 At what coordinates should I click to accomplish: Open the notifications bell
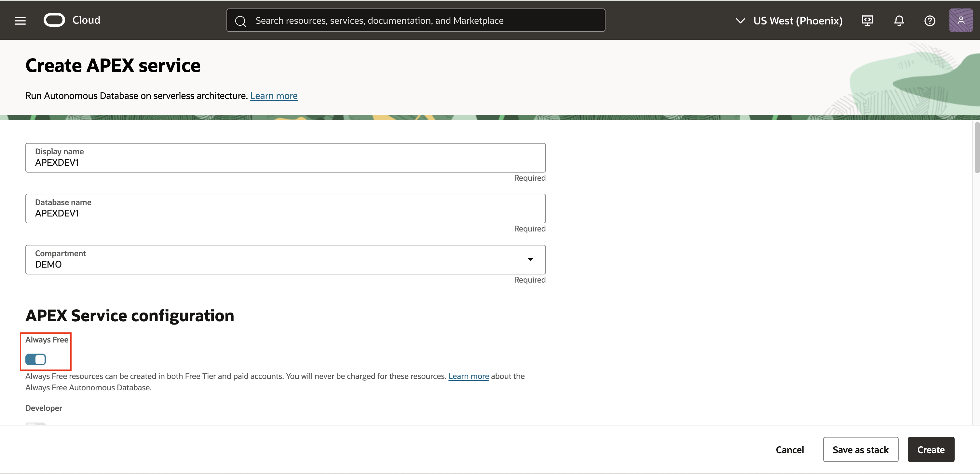coord(899,21)
